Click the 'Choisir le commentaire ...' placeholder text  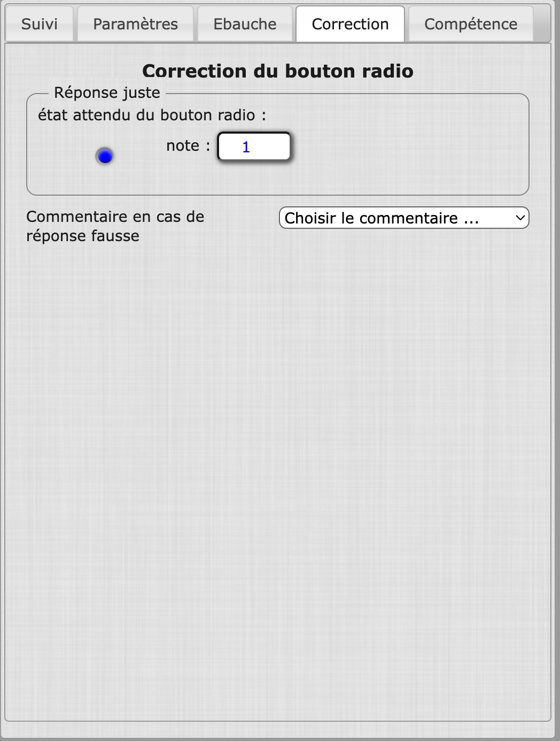[381, 218]
